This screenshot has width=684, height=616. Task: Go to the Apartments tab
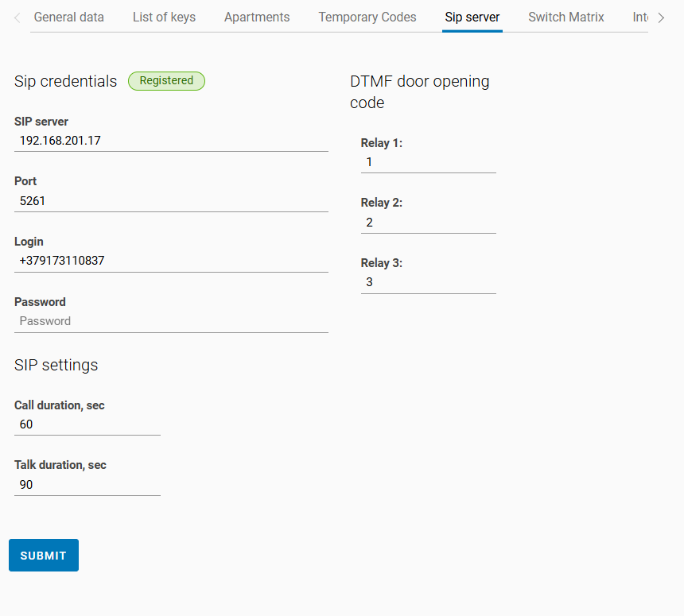pos(257,17)
